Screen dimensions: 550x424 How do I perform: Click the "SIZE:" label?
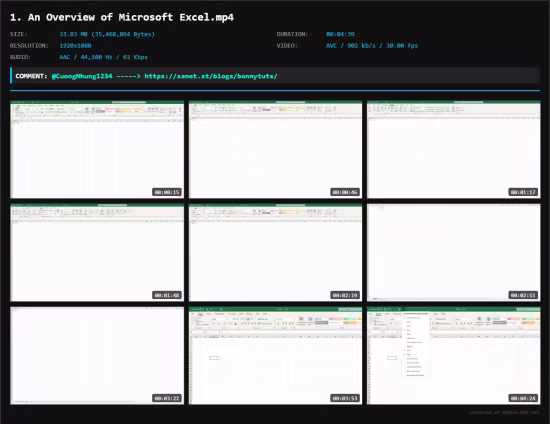coord(19,34)
